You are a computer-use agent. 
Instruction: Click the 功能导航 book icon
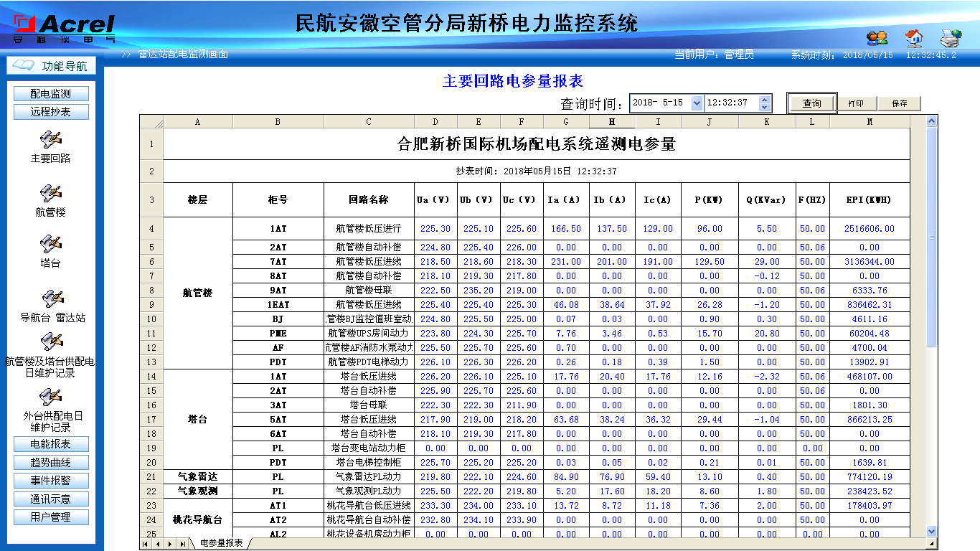pos(24,65)
